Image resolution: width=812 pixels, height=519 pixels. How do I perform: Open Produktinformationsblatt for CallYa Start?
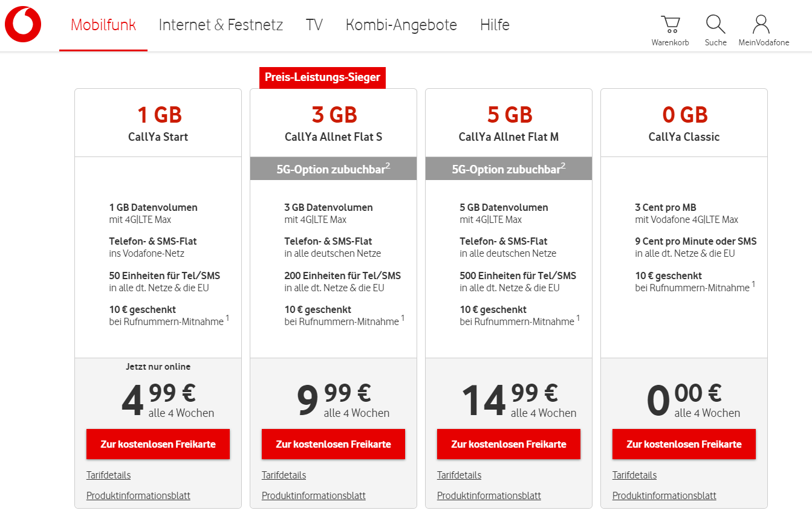click(x=138, y=495)
